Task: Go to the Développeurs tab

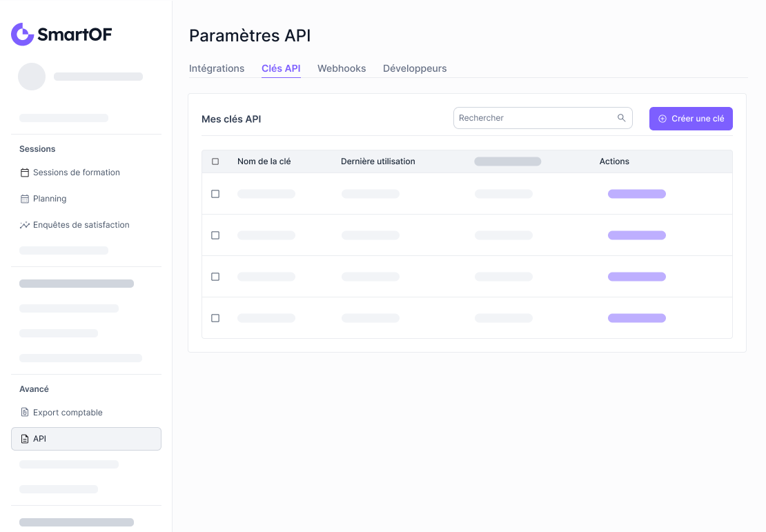Action: (x=415, y=68)
